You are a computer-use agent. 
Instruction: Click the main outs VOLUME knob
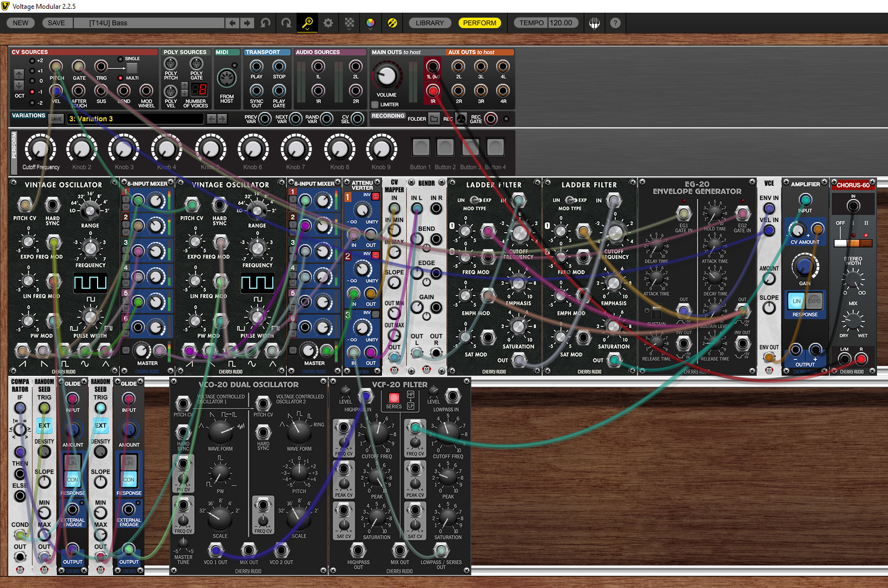(387, 77)
